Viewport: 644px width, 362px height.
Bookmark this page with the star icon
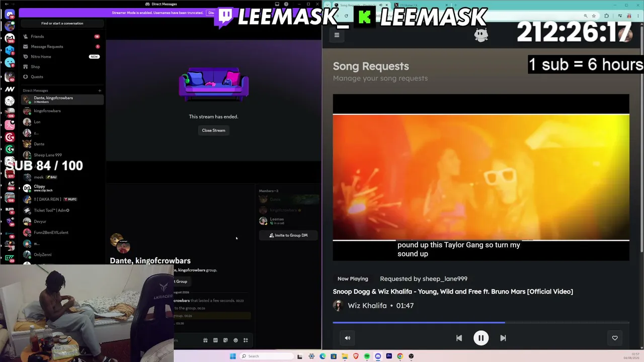[x=594, y=16]
